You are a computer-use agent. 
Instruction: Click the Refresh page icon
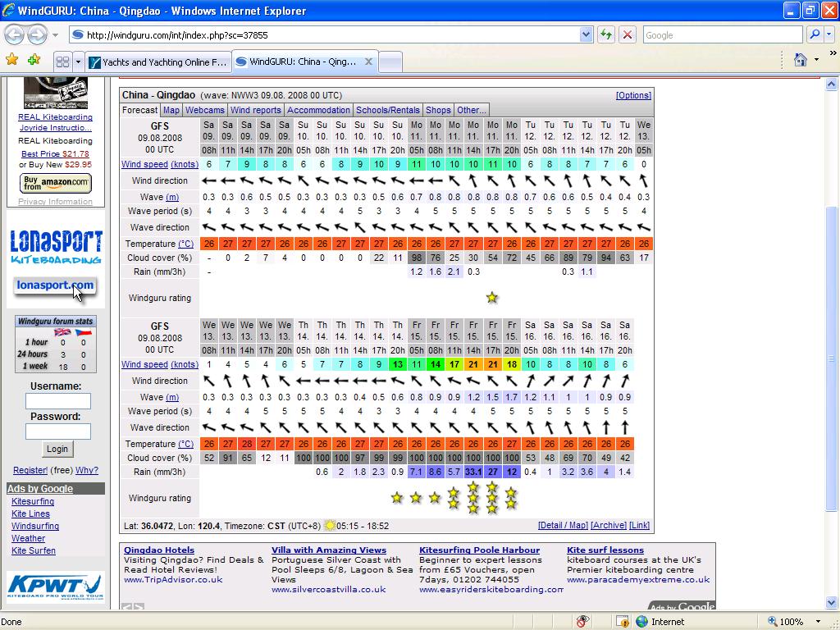(606, 34)
